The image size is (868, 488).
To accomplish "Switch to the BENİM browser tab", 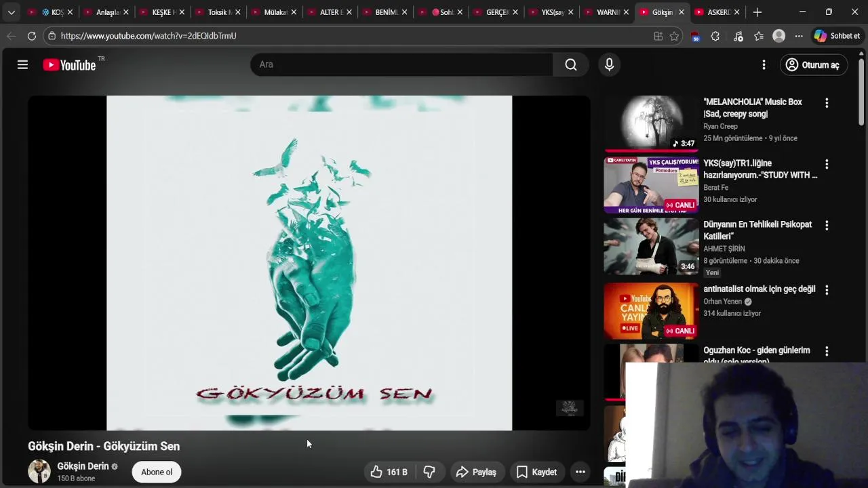I will (x=384, y=12).
